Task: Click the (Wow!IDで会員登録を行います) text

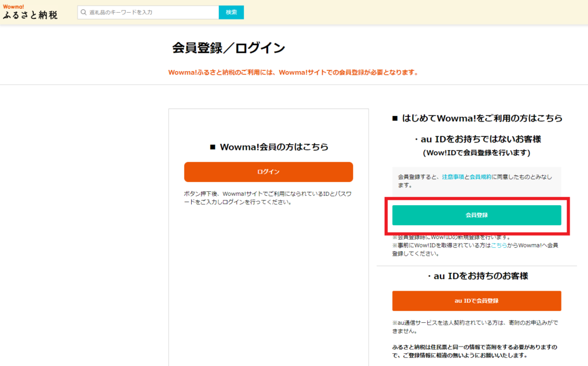Action: (477, 153)
